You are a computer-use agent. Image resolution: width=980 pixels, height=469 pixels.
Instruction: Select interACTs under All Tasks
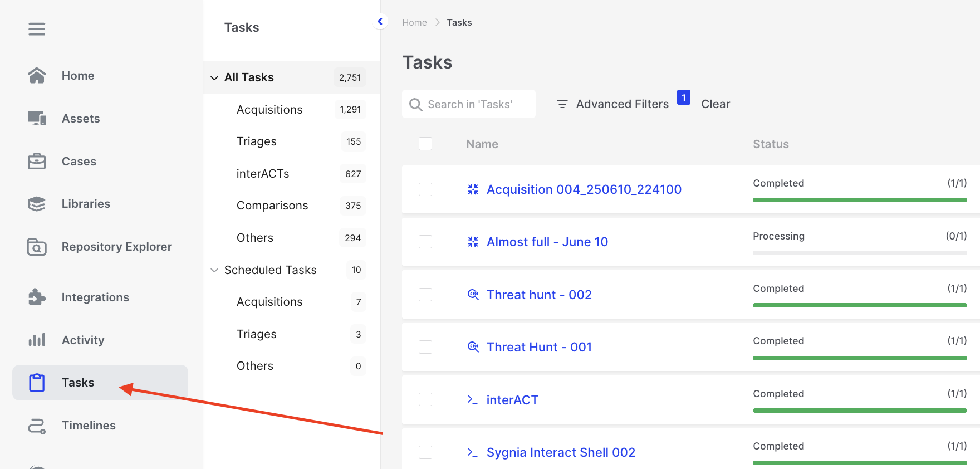click(263, 174)
